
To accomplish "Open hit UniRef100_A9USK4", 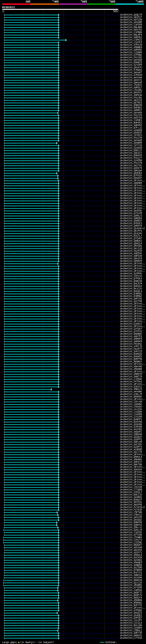I will (131, 470).
